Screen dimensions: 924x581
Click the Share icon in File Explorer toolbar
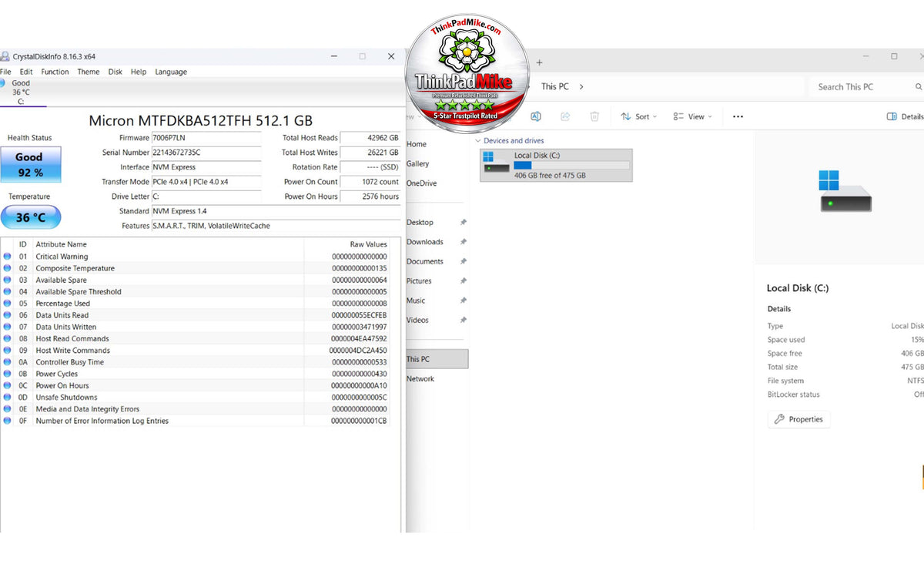pyautogui.click(x=565, y=116)
